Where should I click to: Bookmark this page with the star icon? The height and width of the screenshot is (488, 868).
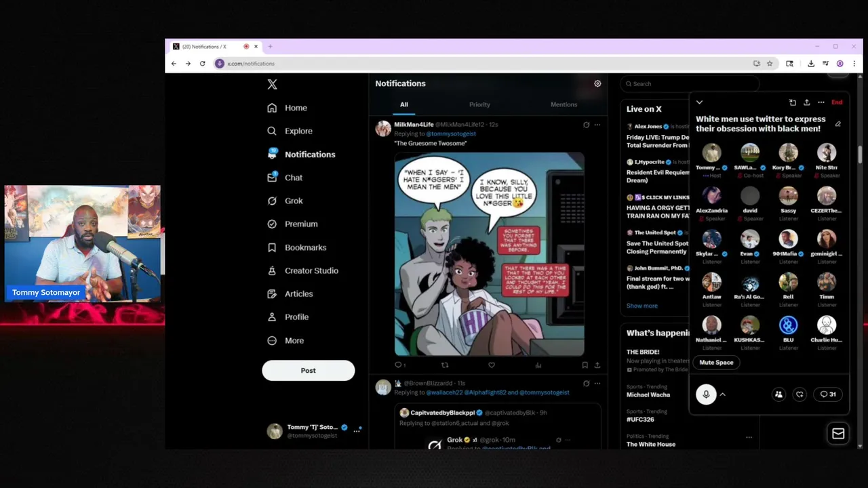pyautogui.click(x=770, y=64)
